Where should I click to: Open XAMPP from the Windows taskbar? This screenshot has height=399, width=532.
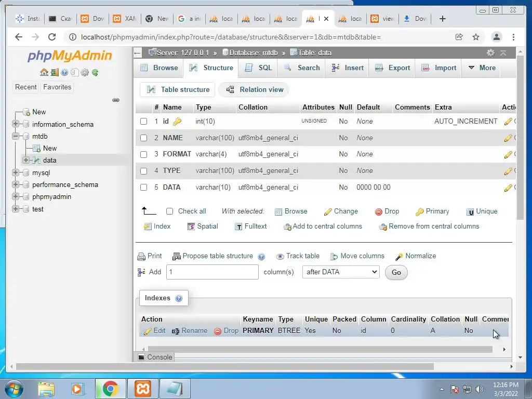pyautogui.click(x=143, y=389)
